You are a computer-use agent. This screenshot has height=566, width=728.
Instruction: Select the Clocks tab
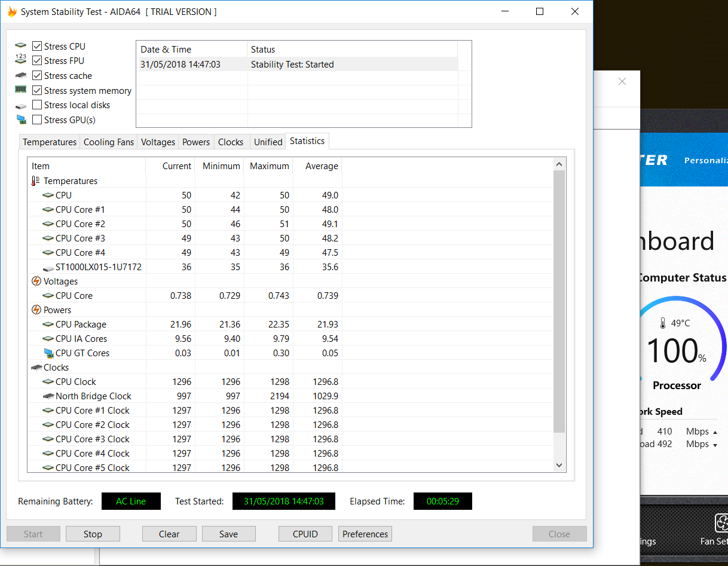point(231,142)
